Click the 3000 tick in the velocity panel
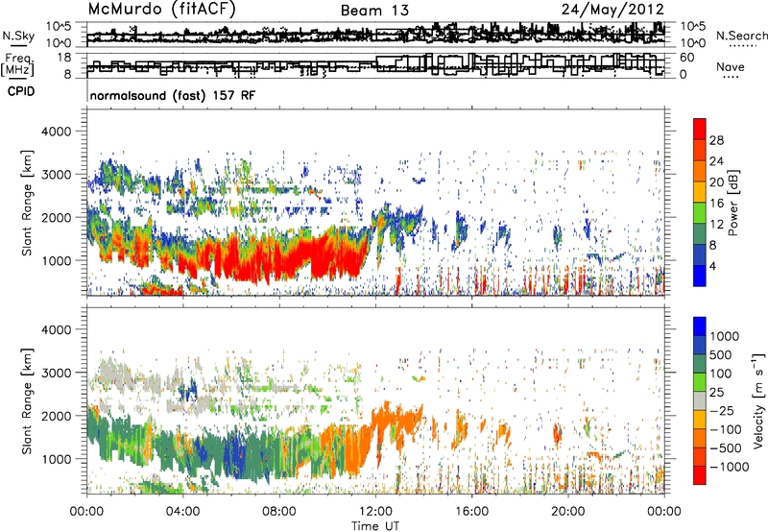768x532 pixels. point(56,373)
